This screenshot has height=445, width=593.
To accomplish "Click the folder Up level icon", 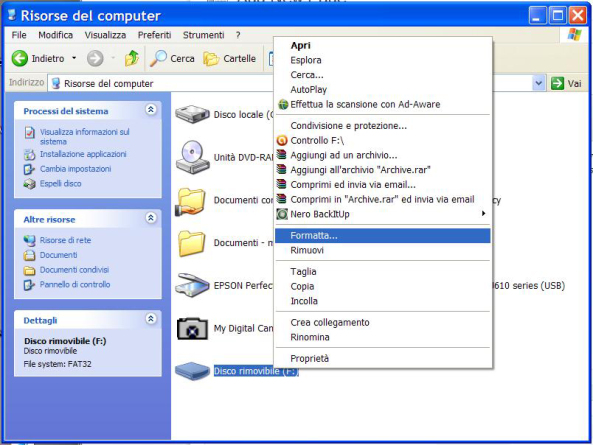I will coord(132,58).
